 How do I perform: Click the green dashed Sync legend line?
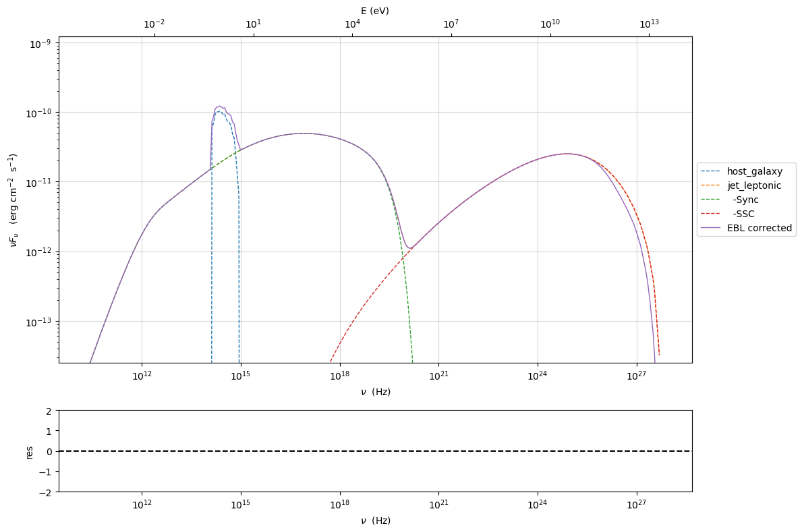click(711, 200)
